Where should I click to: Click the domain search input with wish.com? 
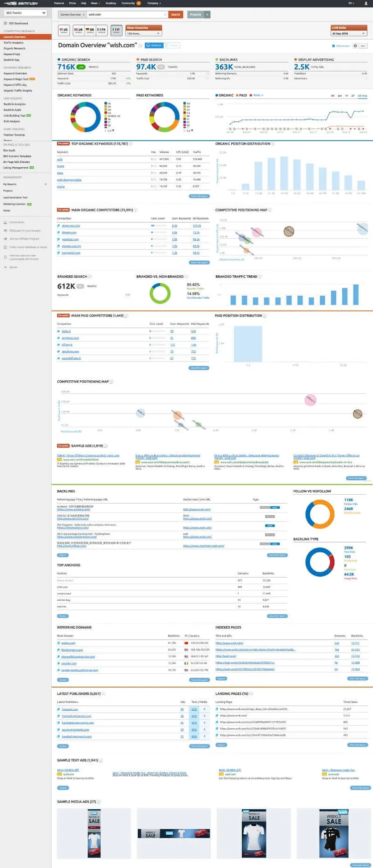tap(127, 14)
